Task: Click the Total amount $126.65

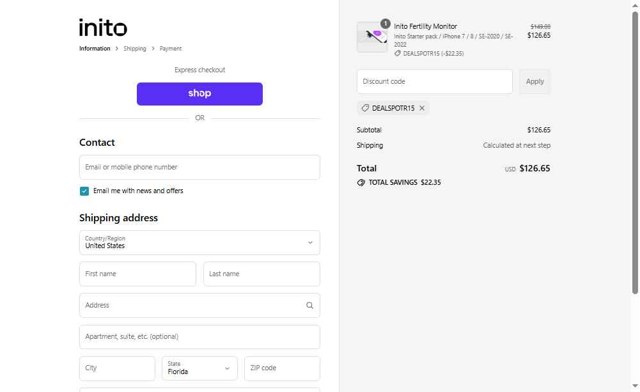Action: tap(535, 169)
